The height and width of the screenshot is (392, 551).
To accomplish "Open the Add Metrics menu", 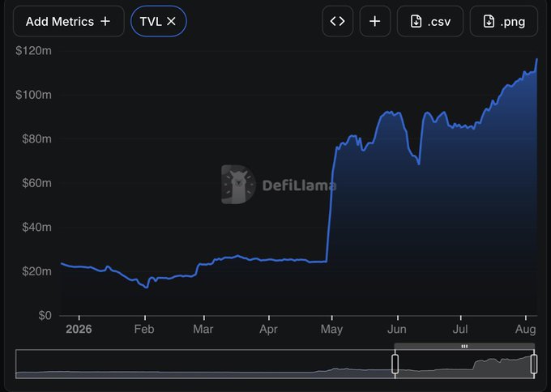I will (69, 21).
